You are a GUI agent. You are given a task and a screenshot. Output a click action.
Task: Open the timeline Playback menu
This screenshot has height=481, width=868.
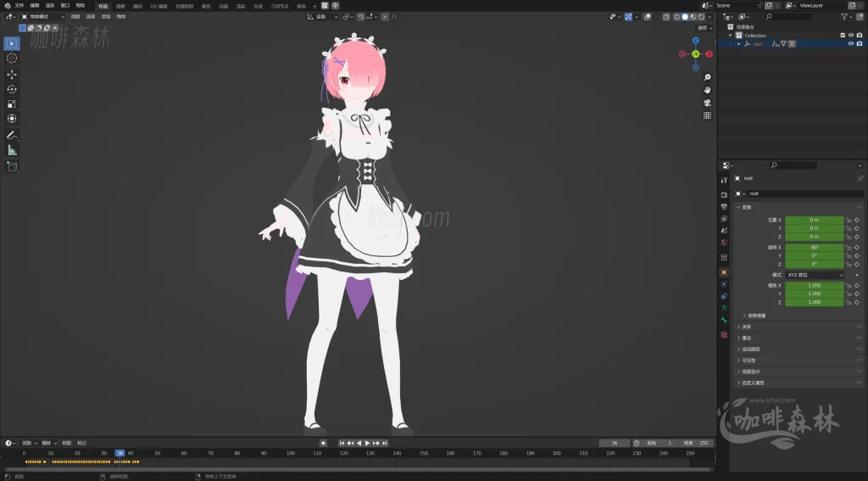[29, 444]
